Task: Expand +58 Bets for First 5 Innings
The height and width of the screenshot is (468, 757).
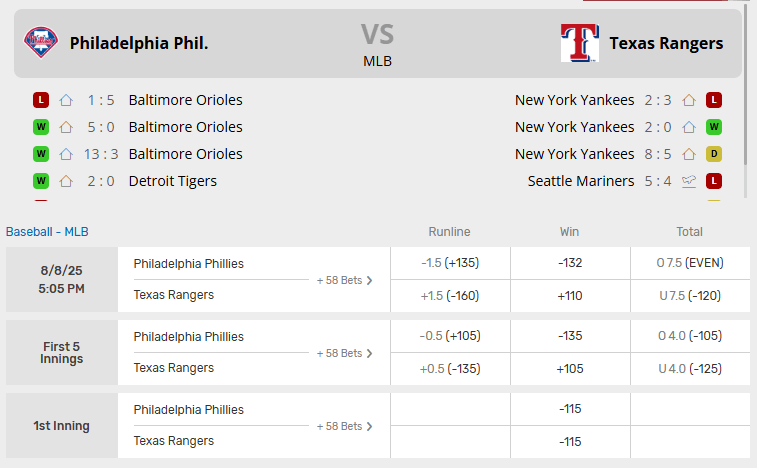Action: (345, 353)
